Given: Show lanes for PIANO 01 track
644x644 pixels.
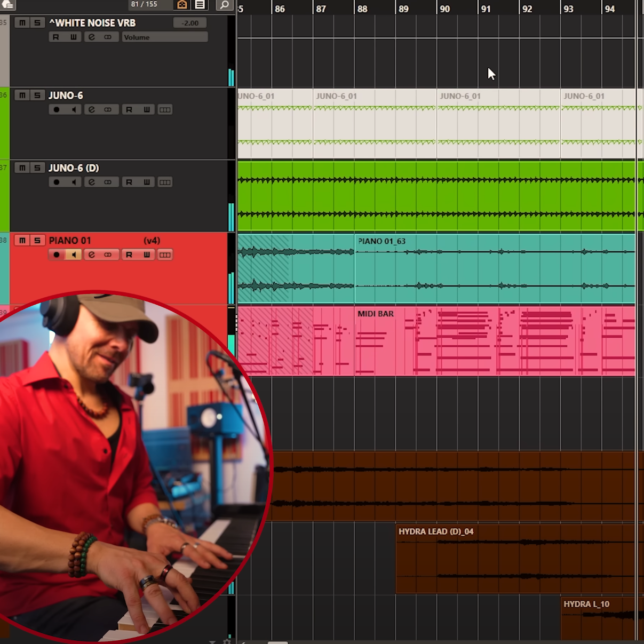Looking at the screenshot, I should click(x=165, y=255).
